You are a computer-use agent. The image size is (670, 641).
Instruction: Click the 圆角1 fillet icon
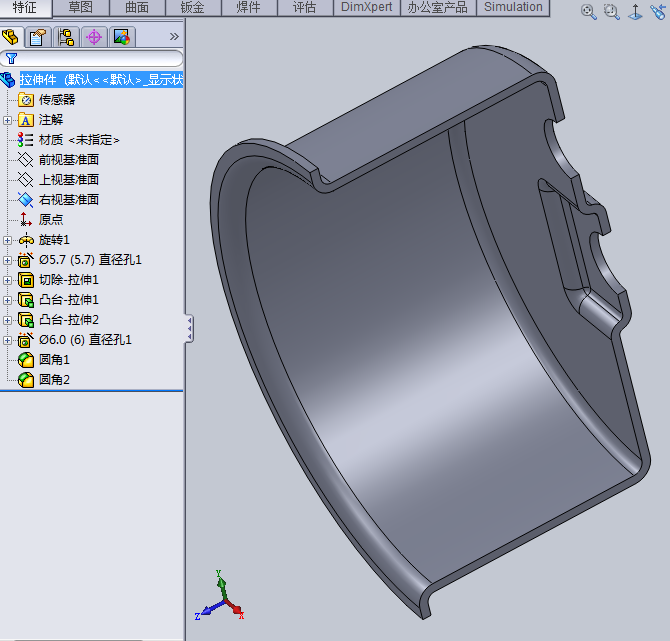[x=26, y=360]
